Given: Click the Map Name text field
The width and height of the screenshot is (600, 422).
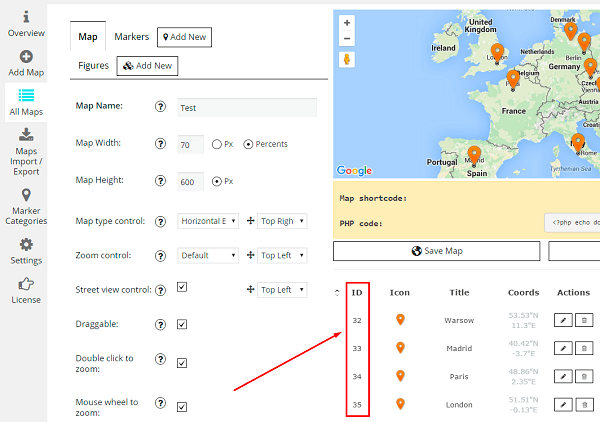Looking at the screenshot, I should click(247, 108).
